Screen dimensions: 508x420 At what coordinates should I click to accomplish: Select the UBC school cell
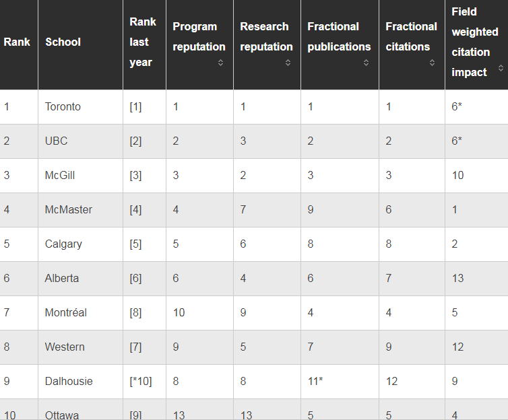pyautogui.click(x=80, y=141)
